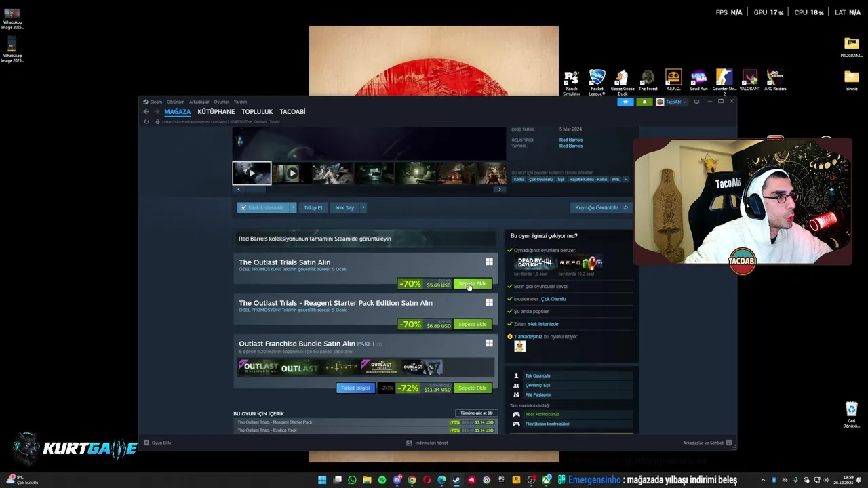This screenshot has width=868, height=488.
Task: Open Steam notifications bell
Action: pos(644,102)
